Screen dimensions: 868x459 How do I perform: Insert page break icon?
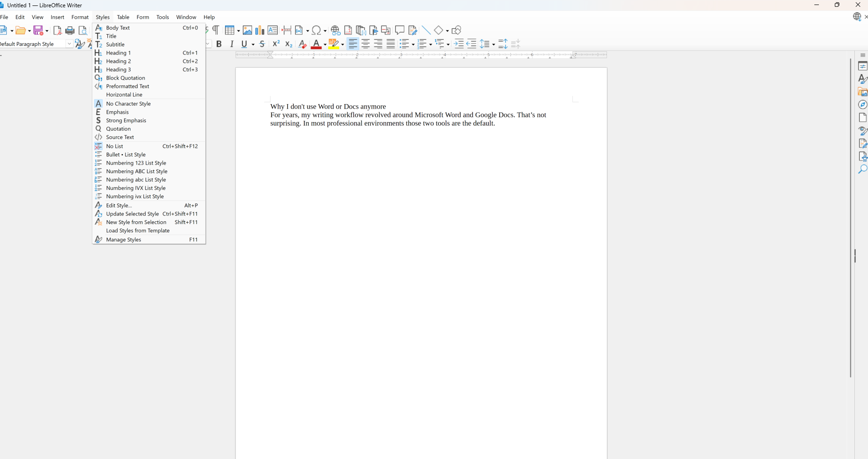pyautogui.click(x=286, y=30)
